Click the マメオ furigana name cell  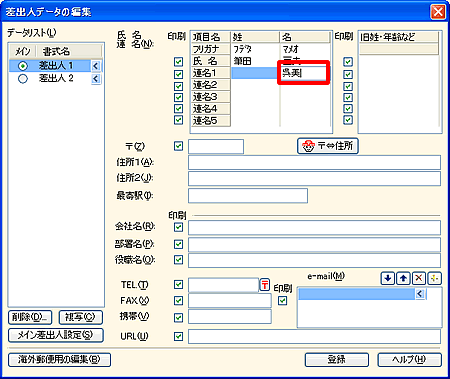tap(305, 49)
